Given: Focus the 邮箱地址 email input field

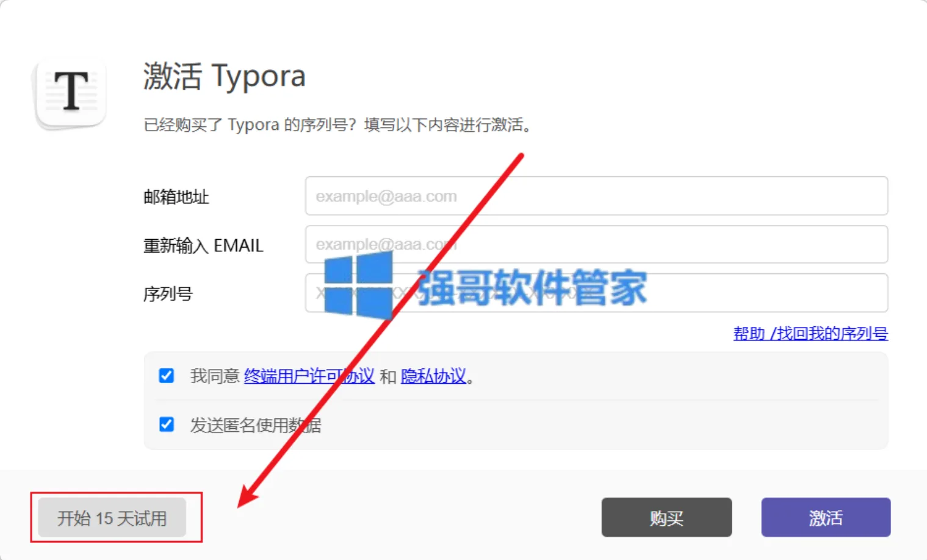Looking at the screenshot, I should point(596,196).
